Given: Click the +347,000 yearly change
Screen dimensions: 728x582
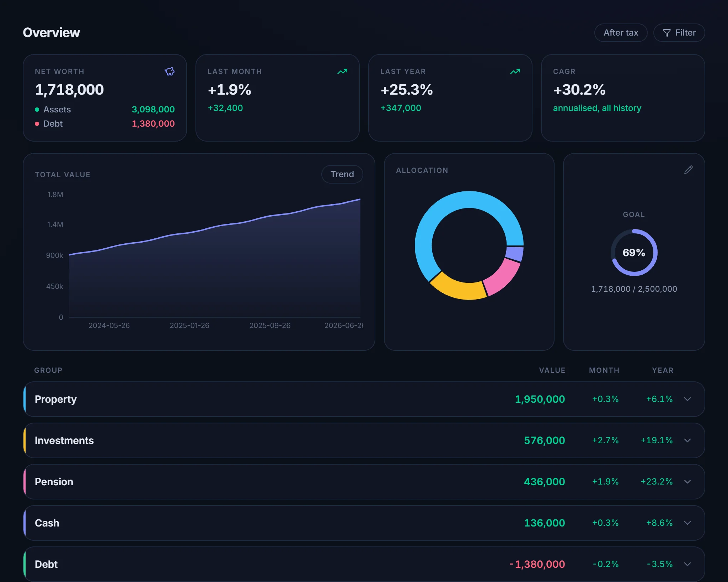Looking at the screenshot, I should pyautogui.click(x=401, y=108).
